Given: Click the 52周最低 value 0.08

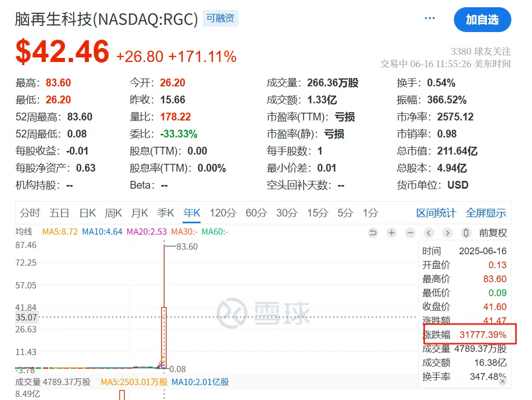Looking at the screenshot, I should tap(77, 134).
